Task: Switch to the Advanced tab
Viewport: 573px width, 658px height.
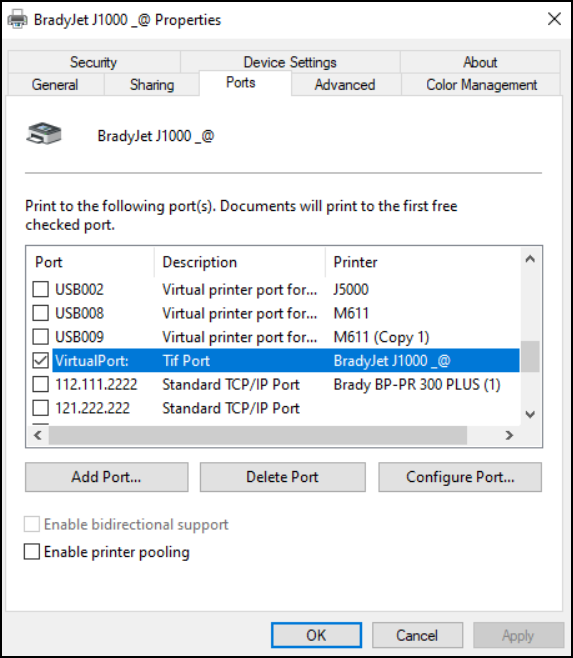Action: (345, 85)
